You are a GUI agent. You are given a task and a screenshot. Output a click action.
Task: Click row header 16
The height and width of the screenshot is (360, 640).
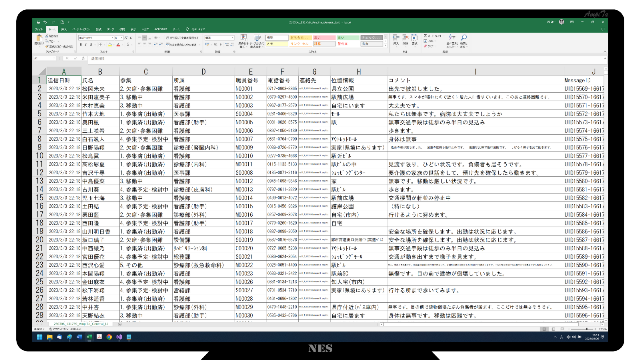(40, 206)
